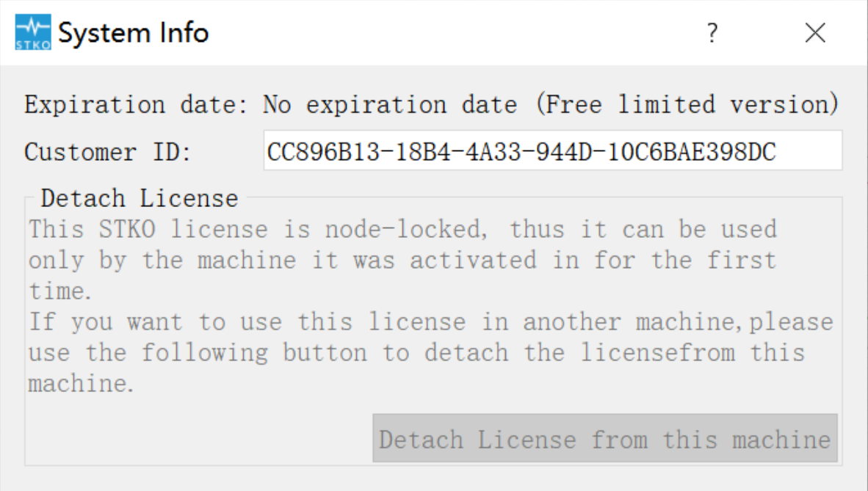
Task: Click the 'No expiration date' value text
Action: (x=390, y=105)
